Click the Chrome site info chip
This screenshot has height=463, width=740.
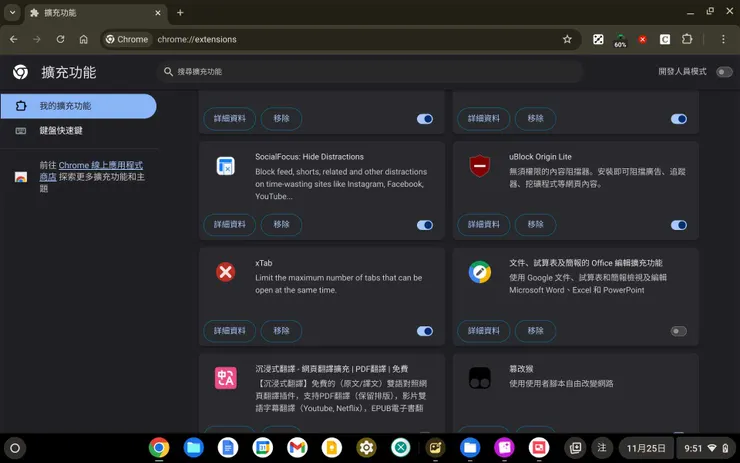click(x=126, y=39)
